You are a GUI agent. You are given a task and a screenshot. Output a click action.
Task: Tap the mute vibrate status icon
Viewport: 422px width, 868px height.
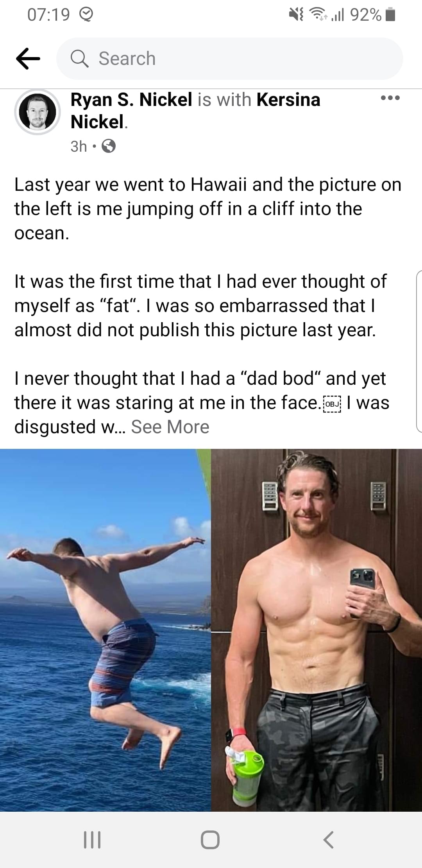297,15
